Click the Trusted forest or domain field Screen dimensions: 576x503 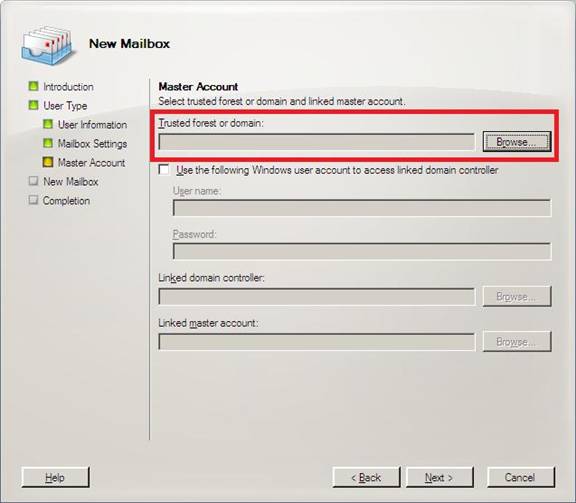[x=317, y=142]
